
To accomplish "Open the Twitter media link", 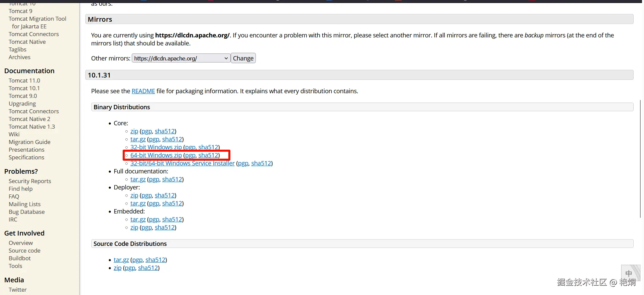I will [18, 290].
